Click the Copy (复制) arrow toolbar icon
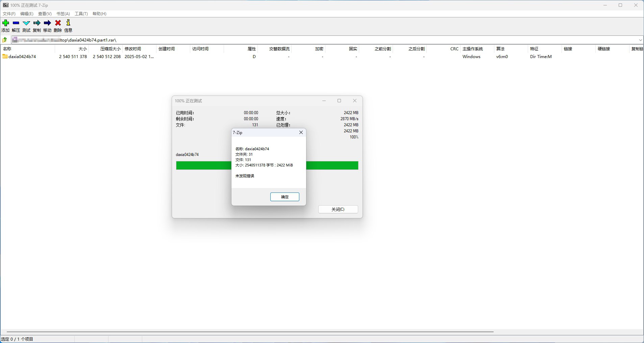This screenshot has width=644, height=343. [x=37, y=23]
